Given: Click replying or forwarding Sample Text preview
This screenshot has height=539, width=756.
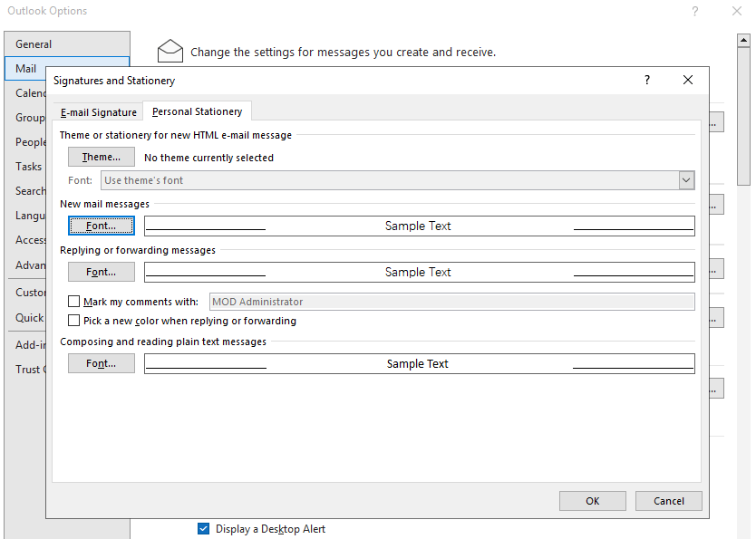Looking at the screenshot, I should pyautogui.click(x=420, y=272).
